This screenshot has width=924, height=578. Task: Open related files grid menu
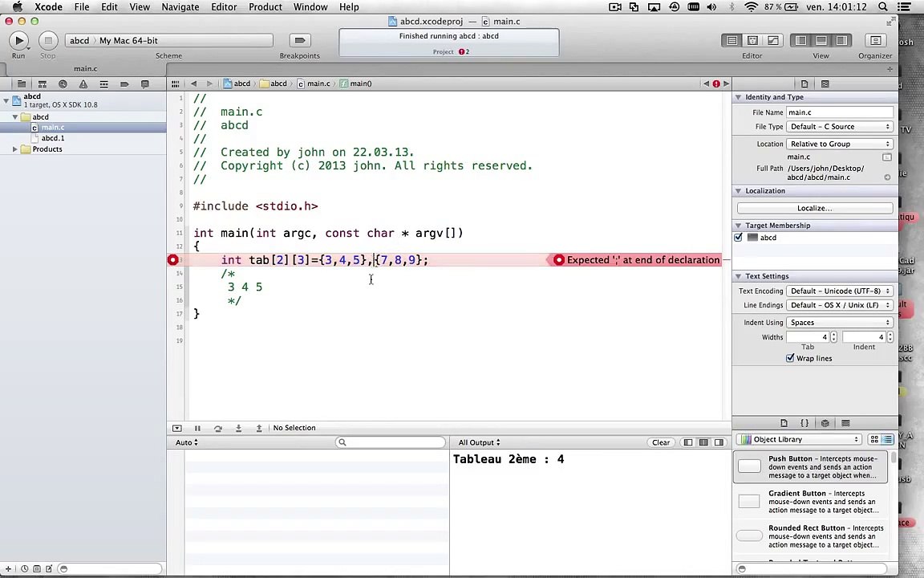175,83
